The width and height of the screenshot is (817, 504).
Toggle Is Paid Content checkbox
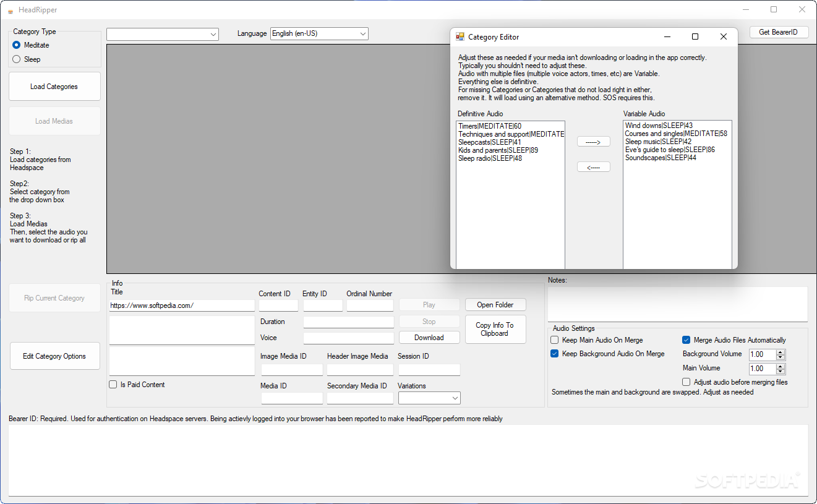click(113, 385)
